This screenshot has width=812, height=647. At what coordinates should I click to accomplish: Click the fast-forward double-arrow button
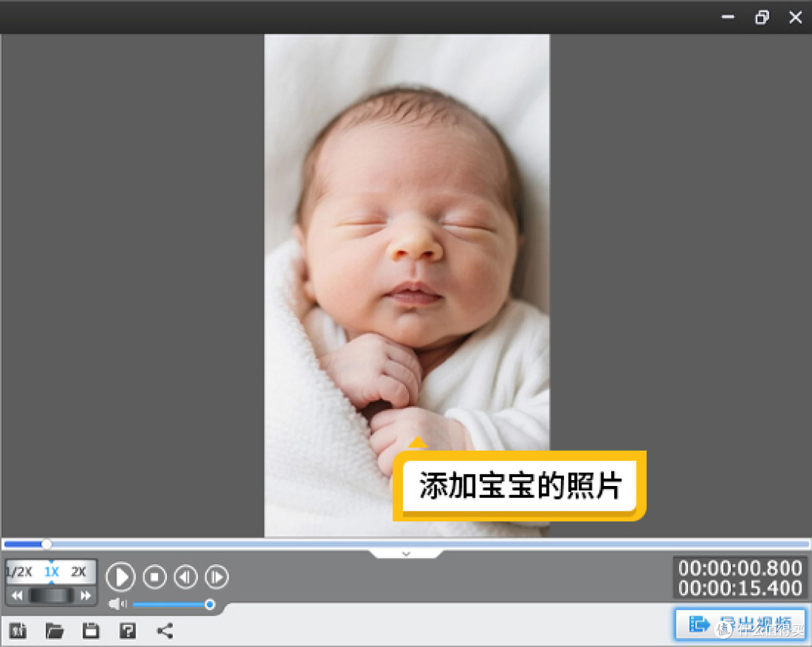pyautogui.click(x=86, y=596)
